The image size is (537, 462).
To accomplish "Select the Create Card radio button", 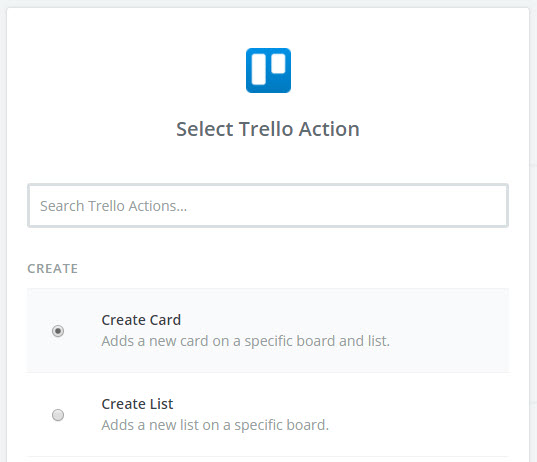I will pyautogui.click(x=58, y=331).
